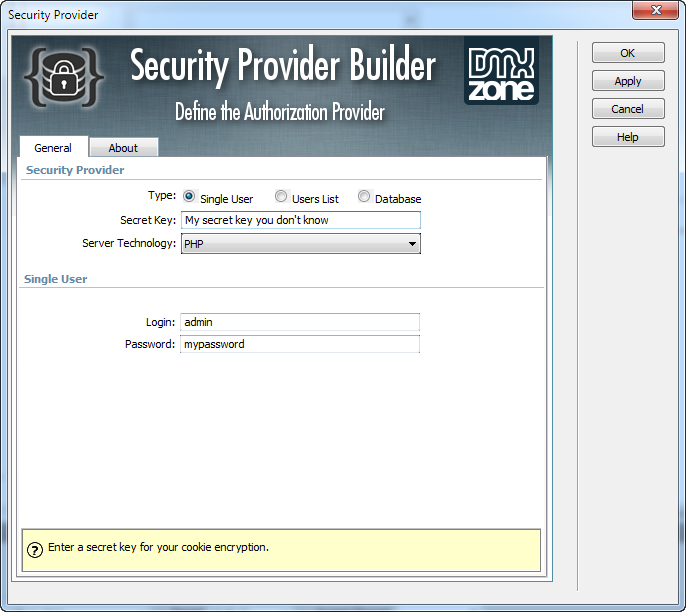Click into the Login field
Viewport: 686px width, 612px height.
coord(300,322)
